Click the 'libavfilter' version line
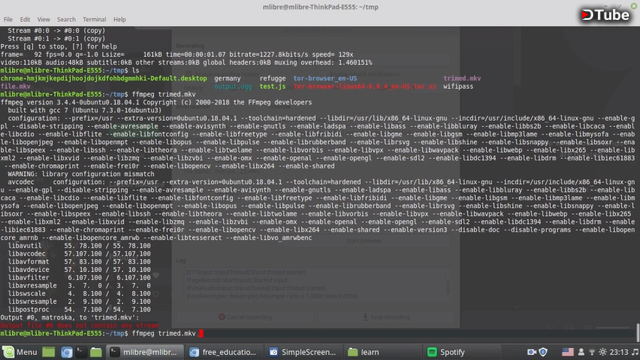640x360 pixels. tap(79, 278)
